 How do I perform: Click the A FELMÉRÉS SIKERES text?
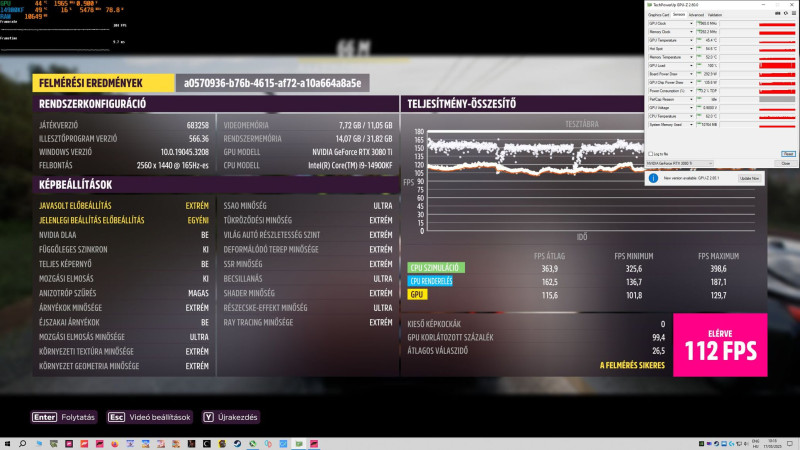632,365
